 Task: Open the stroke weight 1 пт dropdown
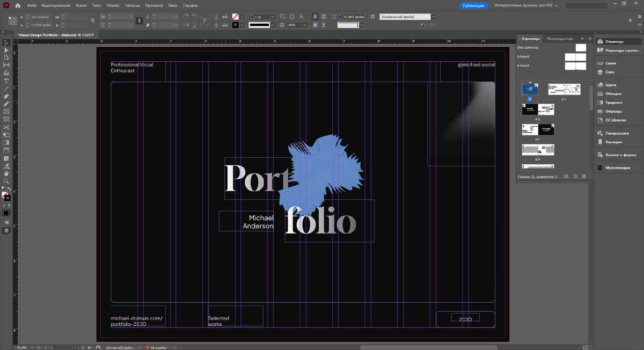coord(273,17)
